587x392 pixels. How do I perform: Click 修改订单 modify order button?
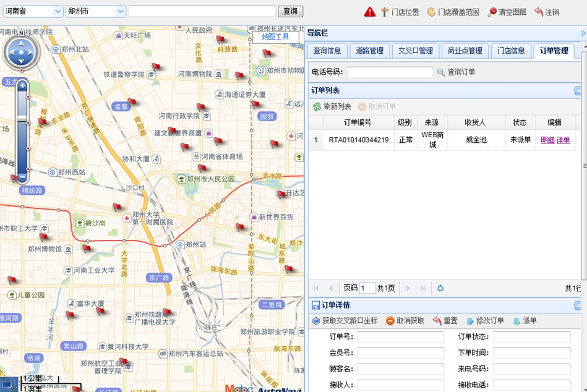[485, 320]
